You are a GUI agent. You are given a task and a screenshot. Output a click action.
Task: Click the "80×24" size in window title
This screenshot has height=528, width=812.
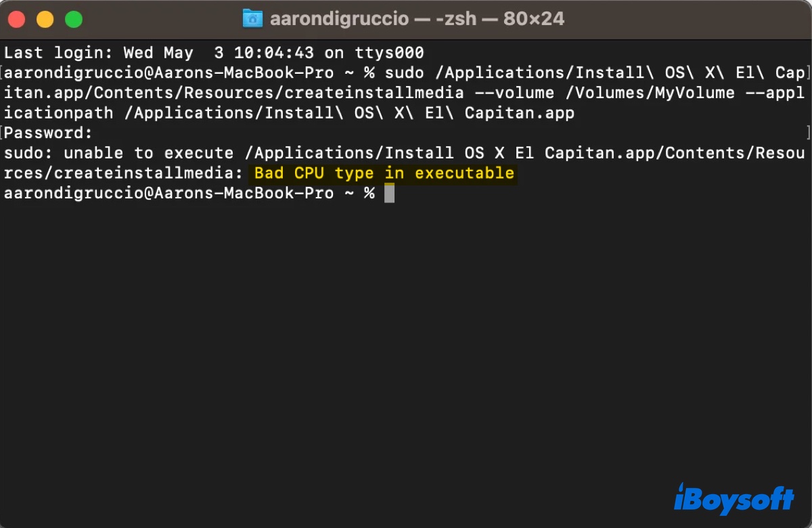534,19
